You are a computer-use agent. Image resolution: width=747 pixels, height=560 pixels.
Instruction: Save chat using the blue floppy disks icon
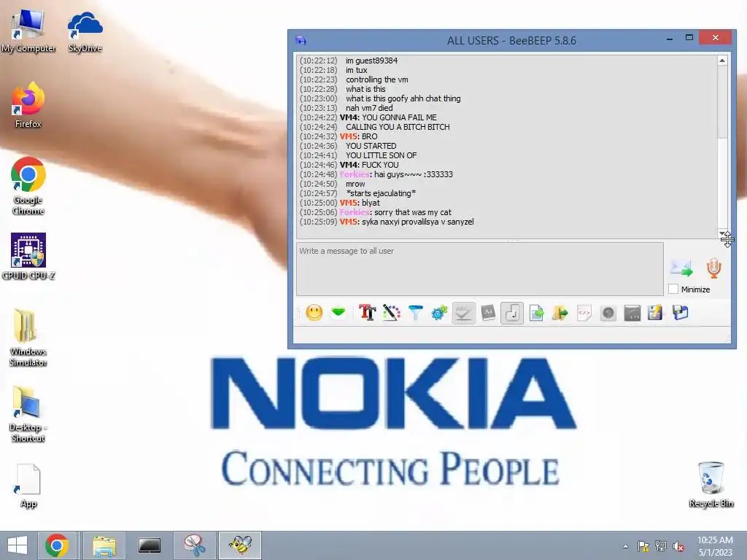point(681,313)
